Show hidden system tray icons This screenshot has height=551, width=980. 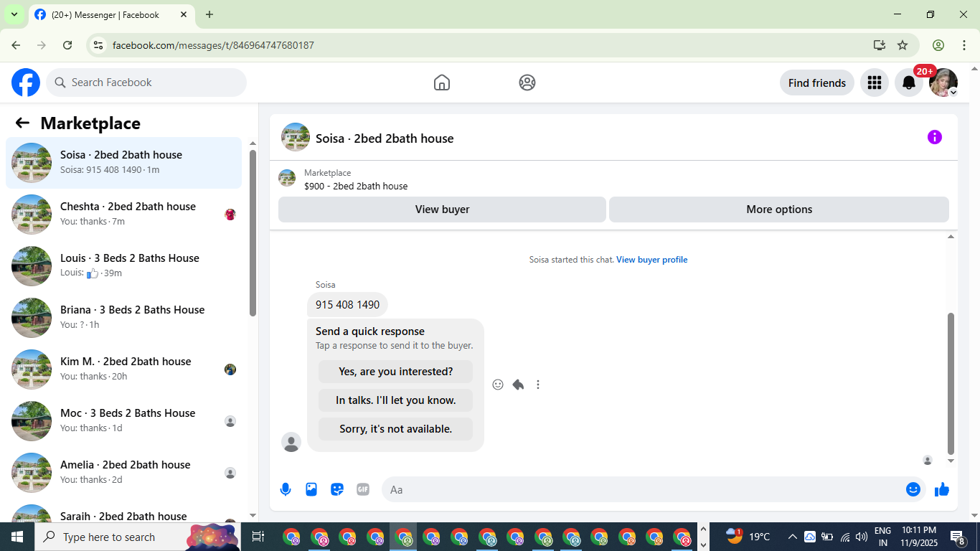793,537
